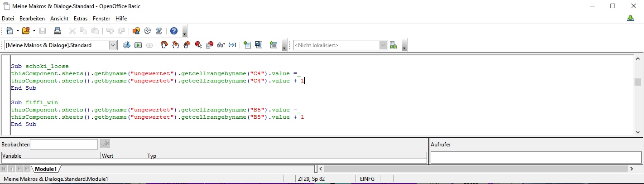
Task: Toggle breakpoint with red stop icon
Action: pyautogui.click(x=198, y=45)
